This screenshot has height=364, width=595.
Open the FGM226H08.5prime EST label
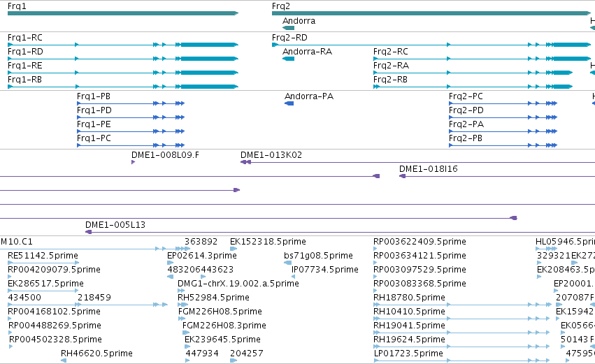point(220,312)
